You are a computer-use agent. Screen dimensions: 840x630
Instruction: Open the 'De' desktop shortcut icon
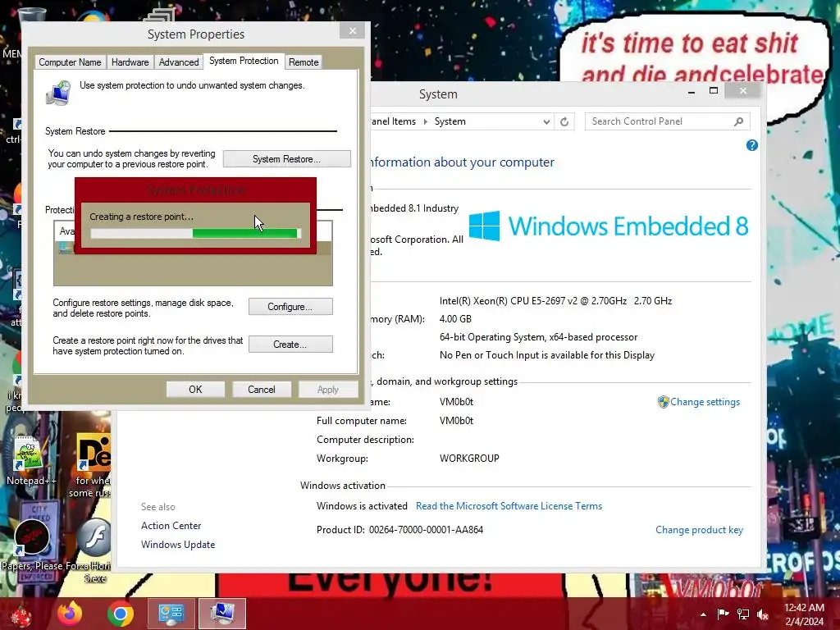click(94, 453)
